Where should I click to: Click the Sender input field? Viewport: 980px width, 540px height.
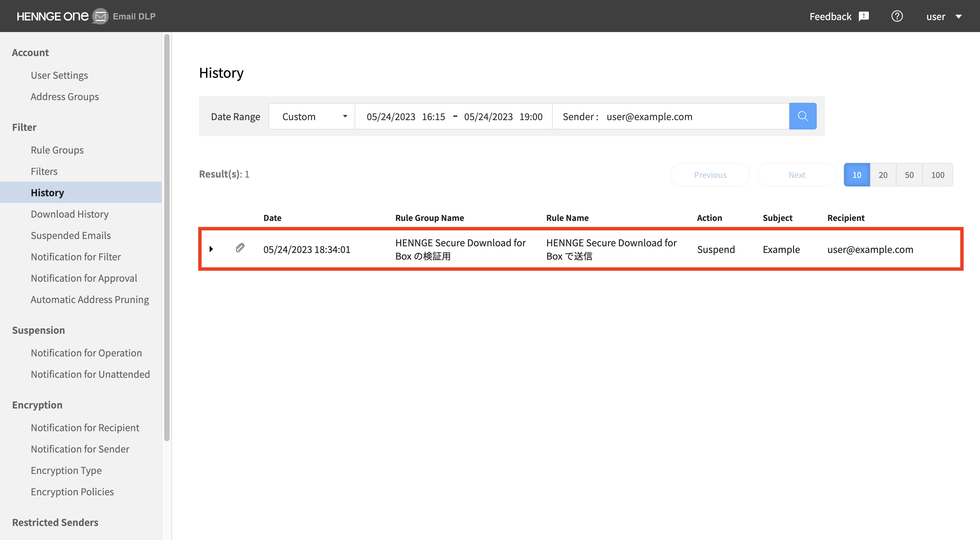point(671,116)
